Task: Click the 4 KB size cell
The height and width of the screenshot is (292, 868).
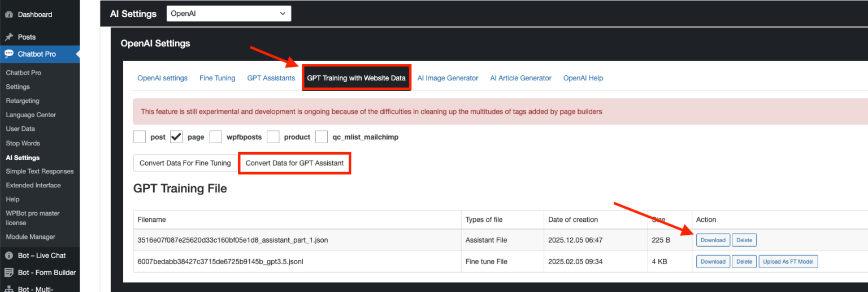Action: 670,261
